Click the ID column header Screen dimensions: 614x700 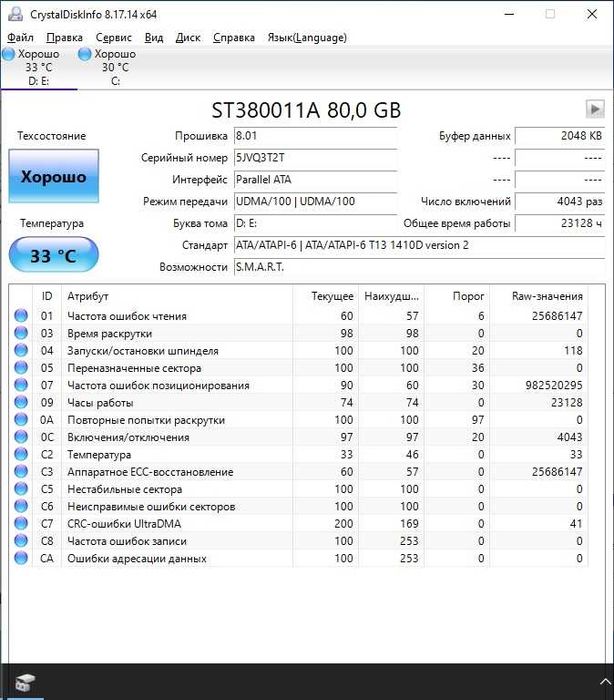[x=47, y=296]
